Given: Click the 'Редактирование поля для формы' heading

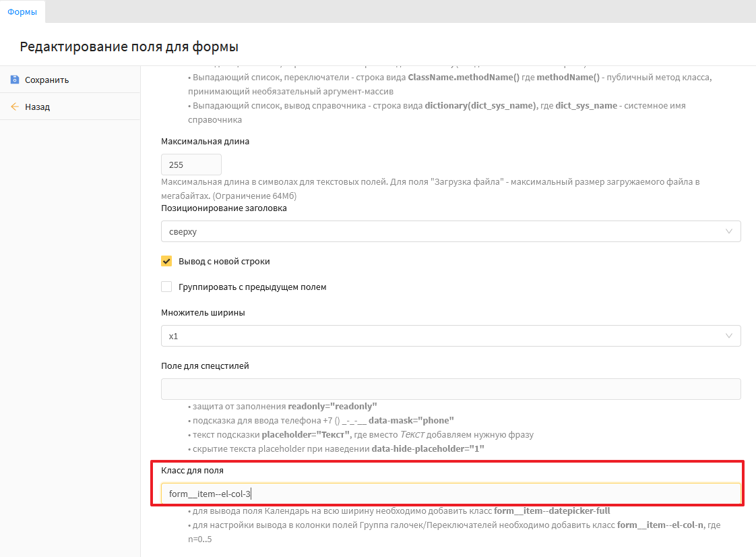Looking at the screenshot, I should point(129,47).
